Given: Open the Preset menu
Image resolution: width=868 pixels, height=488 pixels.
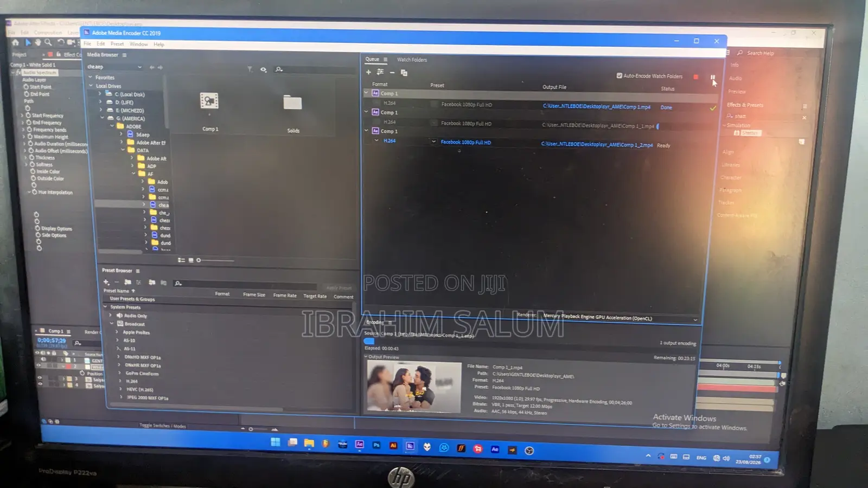Looking at the screenshot, I should point(117,44).
